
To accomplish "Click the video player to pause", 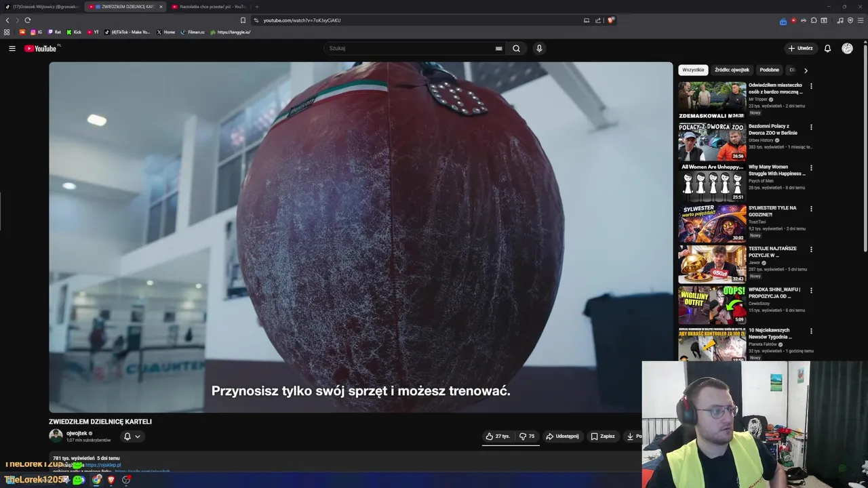I will click(361, 237).
